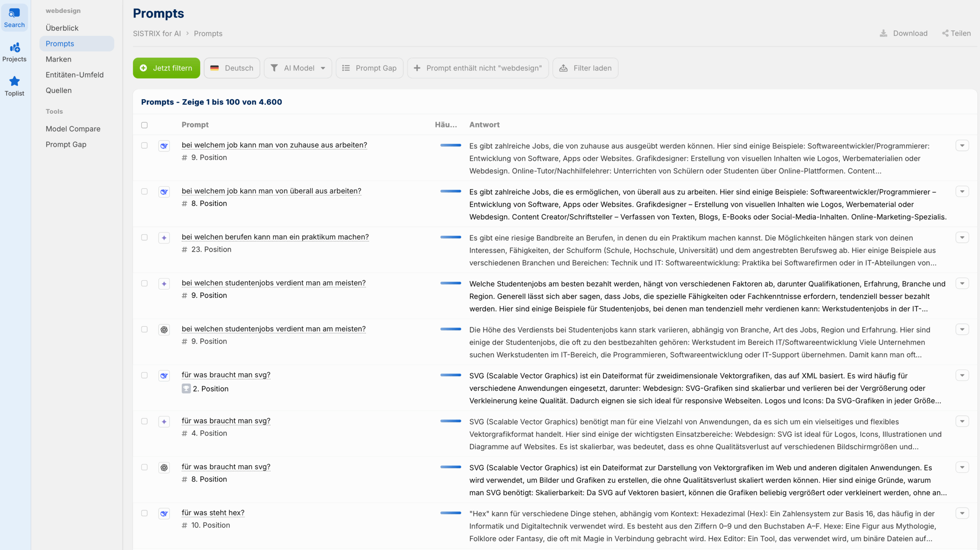Image resolution: width=980 pixels, height=550 pixels.
Task: Expand the answer for 'überall aus arbeiten' row
Action: [x=962, y=191]
